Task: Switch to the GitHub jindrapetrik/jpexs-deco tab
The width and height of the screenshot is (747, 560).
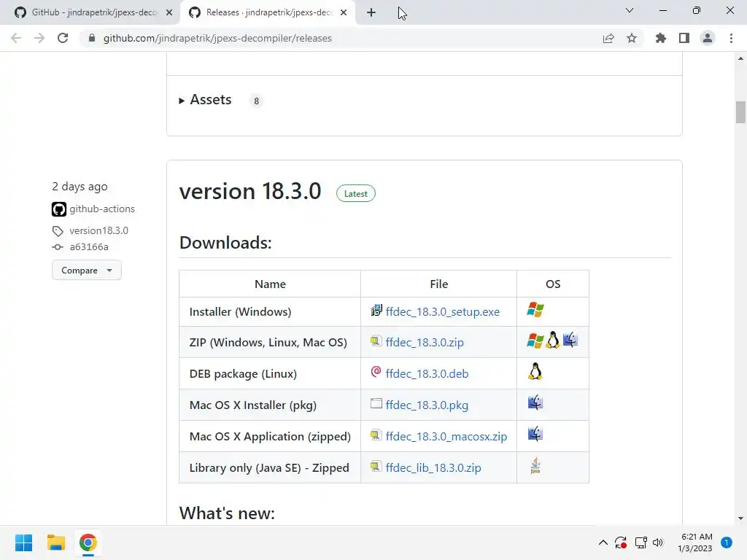Action: click(x=94, y=12)
